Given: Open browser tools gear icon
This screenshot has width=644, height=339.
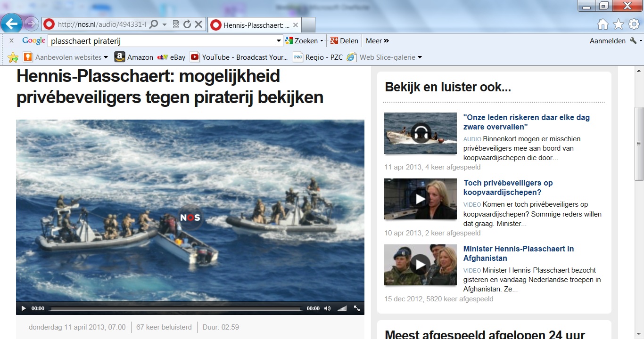Looking at the screenshot, I should click(634, 24).
